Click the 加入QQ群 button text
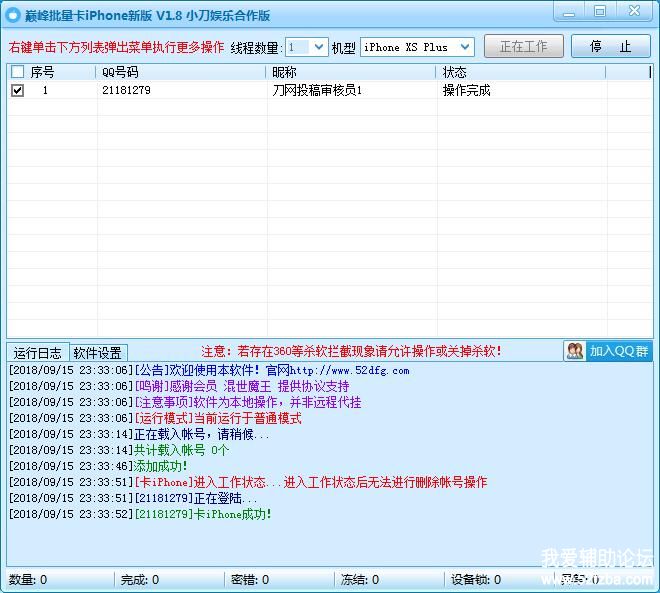Viewport: 660px width, 593px height. tap(618, 351)
